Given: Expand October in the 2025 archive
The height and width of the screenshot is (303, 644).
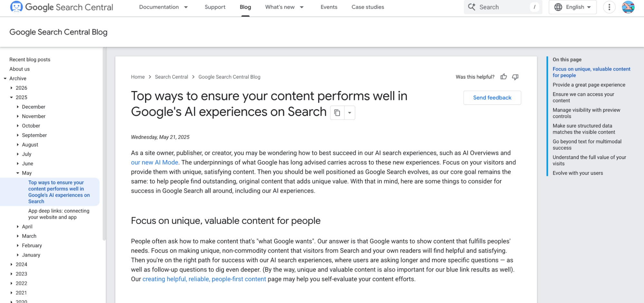Looking at the screenshot, I should 18,126.
